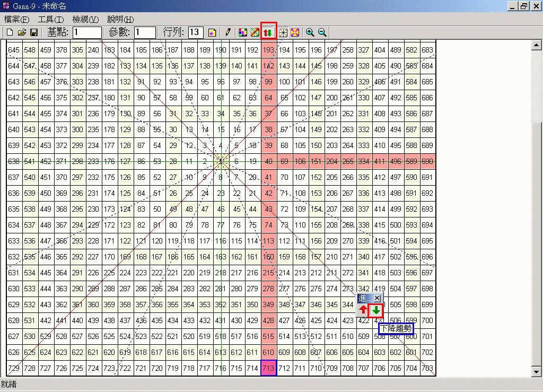Click cell 690 at the right edge
This screenshot has height=392, width=543.
(x=427, y=161)
